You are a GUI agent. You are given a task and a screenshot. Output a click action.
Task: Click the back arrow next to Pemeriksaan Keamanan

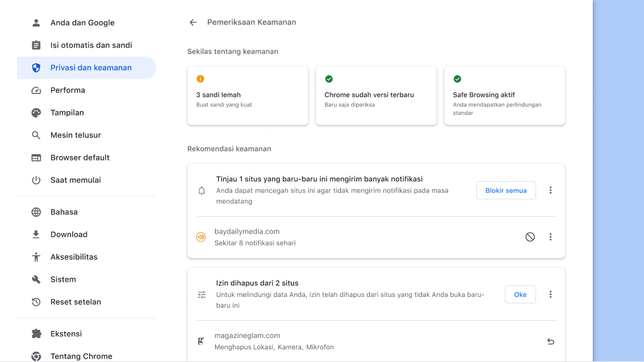pyautogui.click(x=193, y=23)
